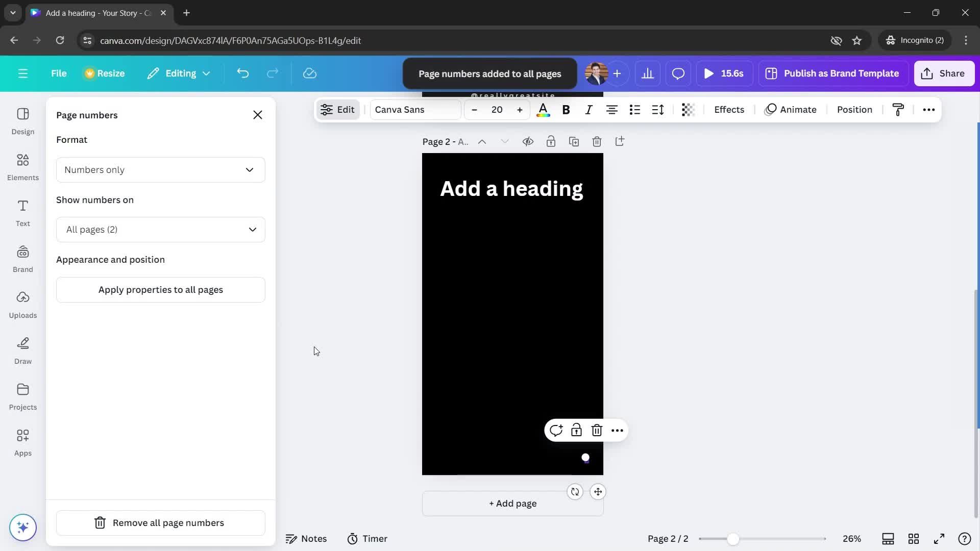Click the lock icon on selected element
980x551 pixels.
pyautogui.click(x=576, y=430)
